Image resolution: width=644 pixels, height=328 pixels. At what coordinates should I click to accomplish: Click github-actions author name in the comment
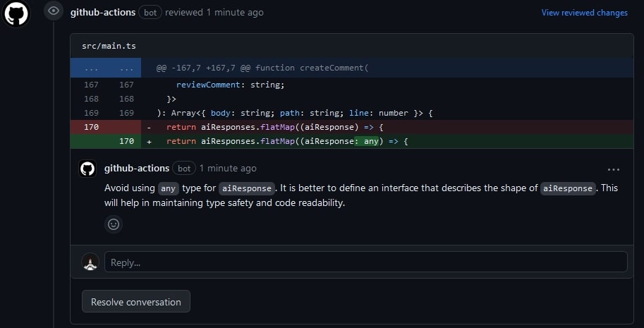click(137, 169)
